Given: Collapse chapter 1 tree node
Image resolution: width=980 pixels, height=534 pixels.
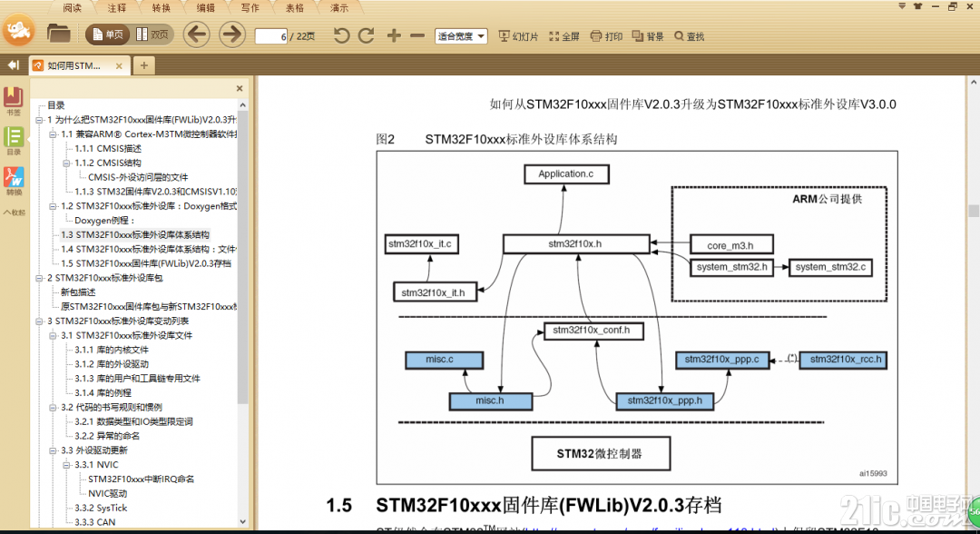Looking at the screenshot, I should click(x=39, y=120).
